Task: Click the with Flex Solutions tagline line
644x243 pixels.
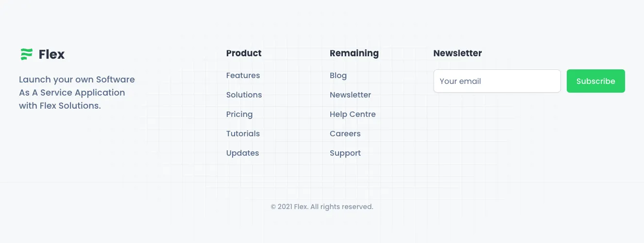Action: pos(60,106)
